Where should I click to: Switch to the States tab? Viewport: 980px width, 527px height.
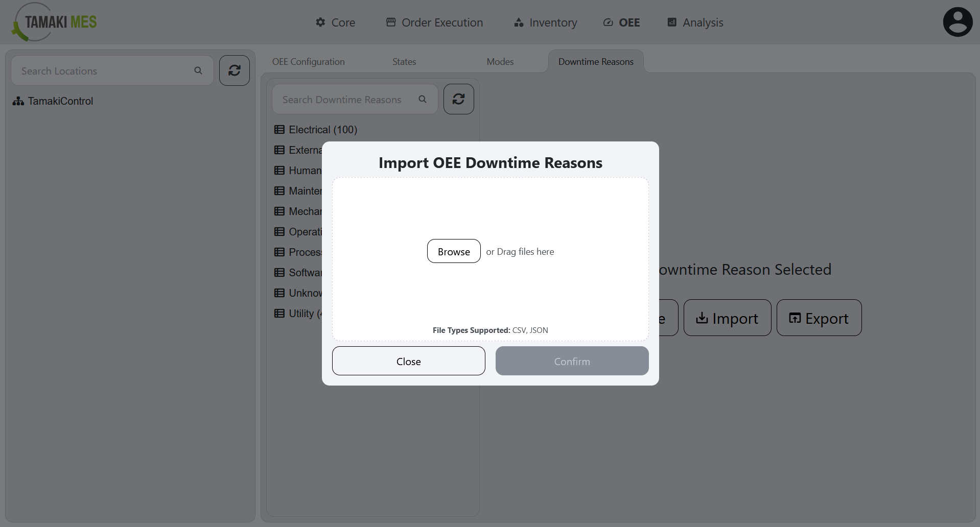[x=404, y=61]
